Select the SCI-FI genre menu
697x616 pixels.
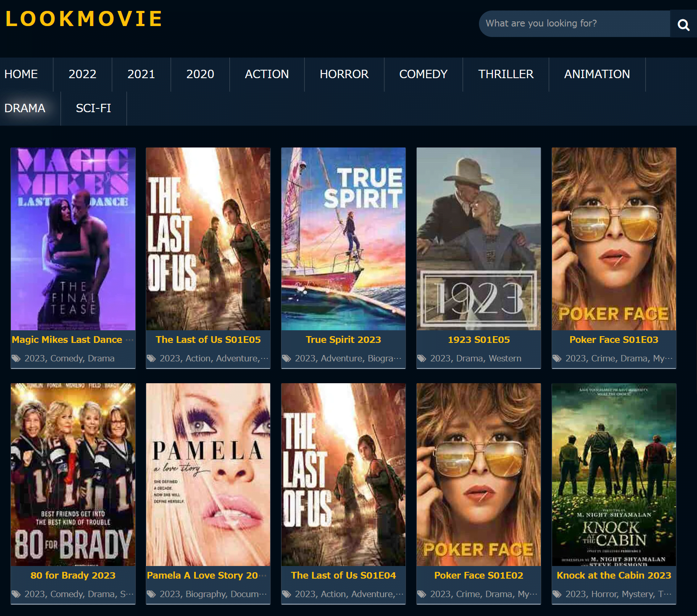click(93, 108)
